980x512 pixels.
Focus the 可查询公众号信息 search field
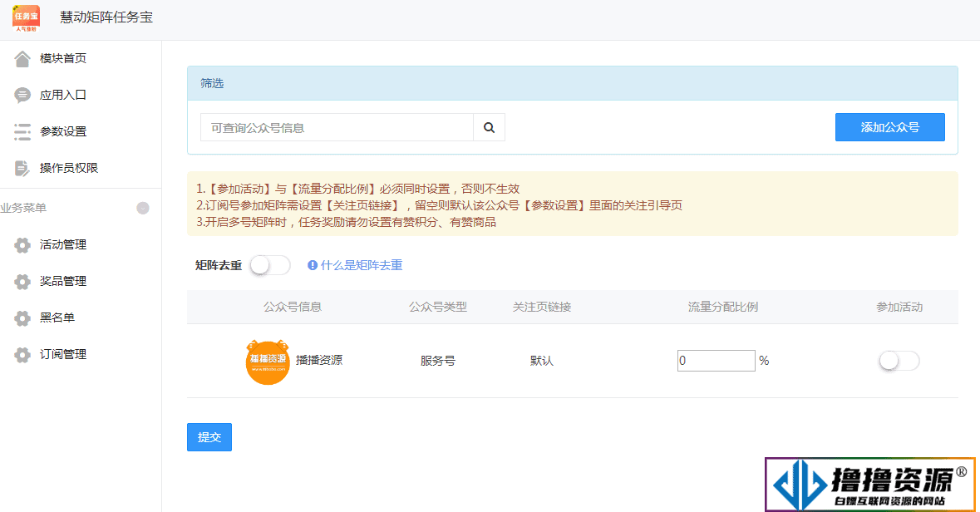pyautogui.click(x=337, y=127)
